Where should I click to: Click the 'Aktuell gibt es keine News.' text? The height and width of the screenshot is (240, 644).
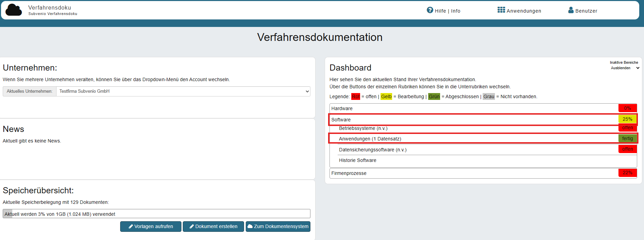(x=32, y=141)
